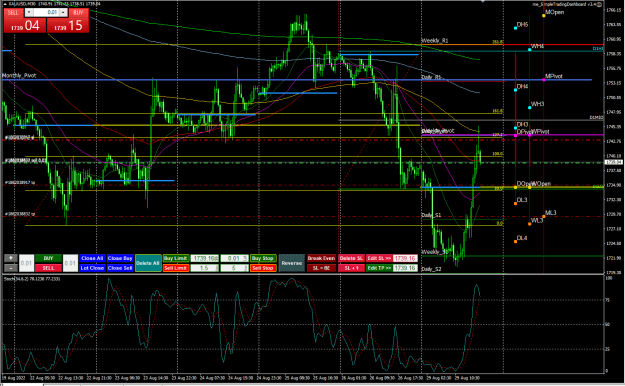Click the minus button on the dashboard
The width and height of the screenshot is (625, 386).
pos(11,268)
